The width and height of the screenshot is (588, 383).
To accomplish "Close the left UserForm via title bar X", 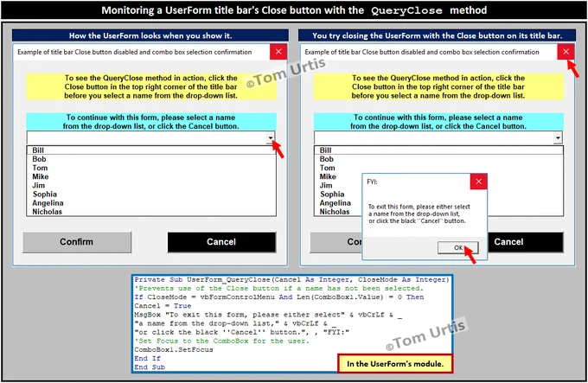I will 278,52.
